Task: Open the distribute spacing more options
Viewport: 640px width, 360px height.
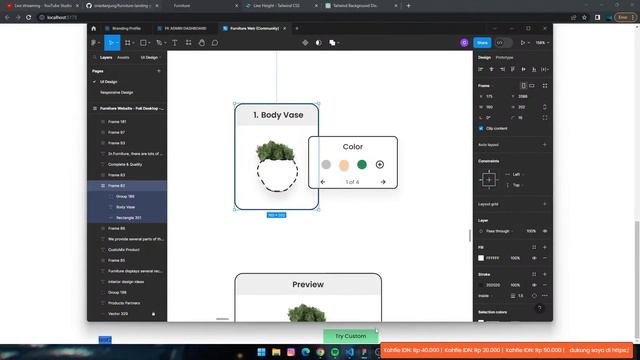Action: click(x=545, y=69)
